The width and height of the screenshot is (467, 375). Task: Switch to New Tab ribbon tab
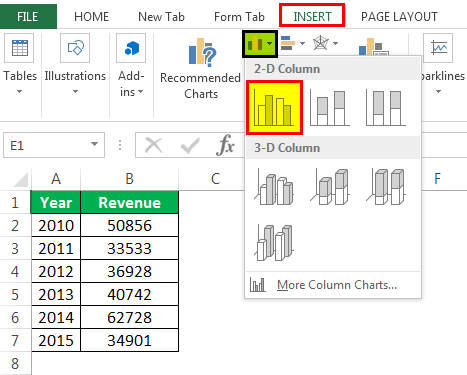161,17
